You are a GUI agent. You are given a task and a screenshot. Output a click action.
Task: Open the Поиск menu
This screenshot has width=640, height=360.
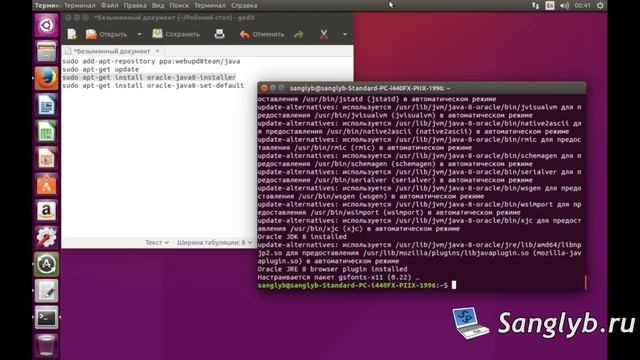(x=179, y=5)
